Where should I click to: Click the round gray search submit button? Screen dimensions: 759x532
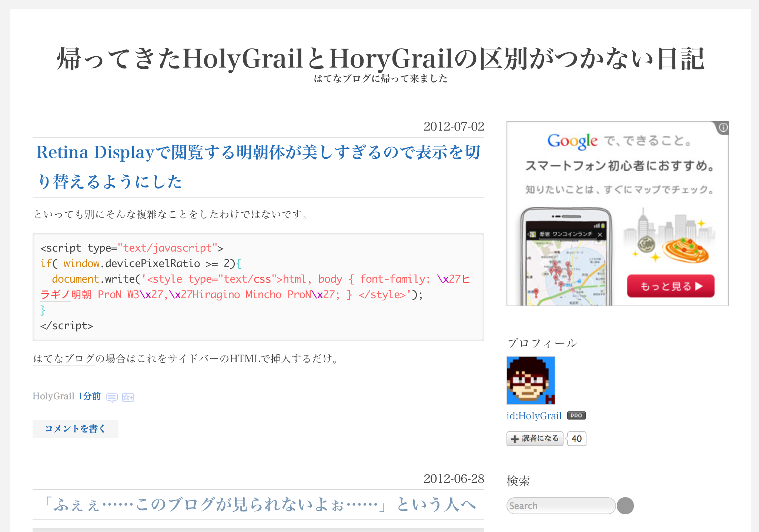click(x=625, y=506)
